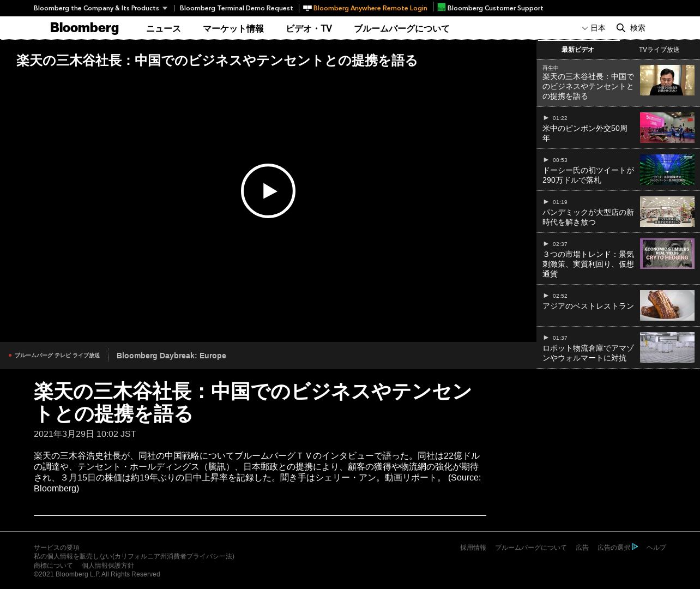Click play icon beside 01:19 pandemic video
The height and width of the screenshot is (589, 700).
point(546,202)
